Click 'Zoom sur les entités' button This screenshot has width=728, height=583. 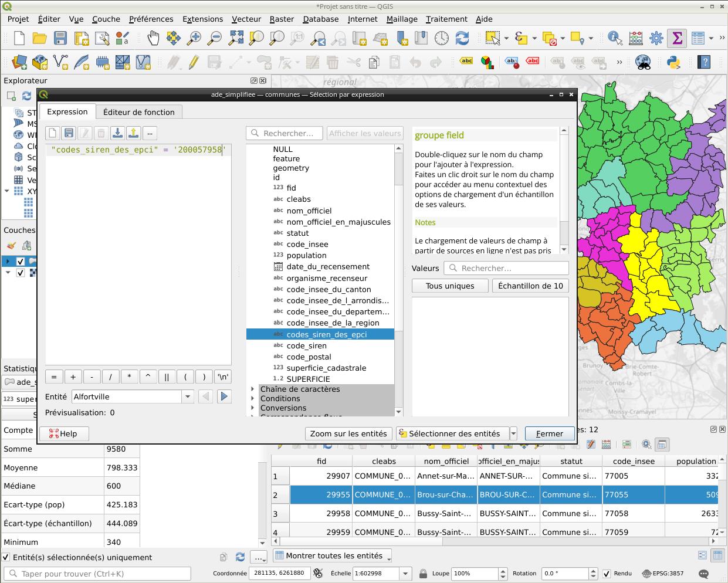click(x=348, y=434)
